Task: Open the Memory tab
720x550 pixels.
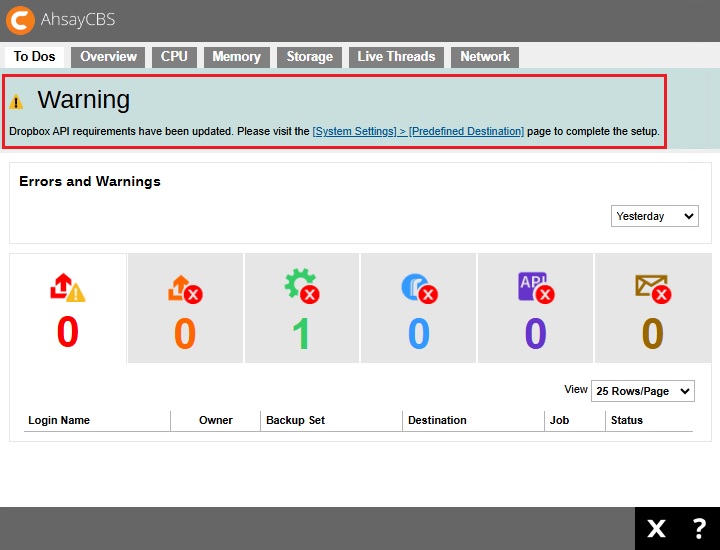Action: pyautogui.click(x=236, y=57)
